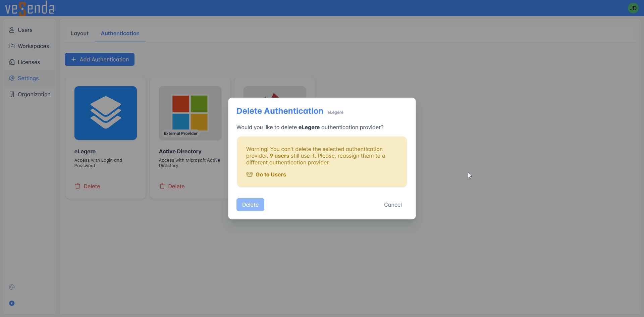Cancel the Delete Authentication dialog

tap(393, 205)
